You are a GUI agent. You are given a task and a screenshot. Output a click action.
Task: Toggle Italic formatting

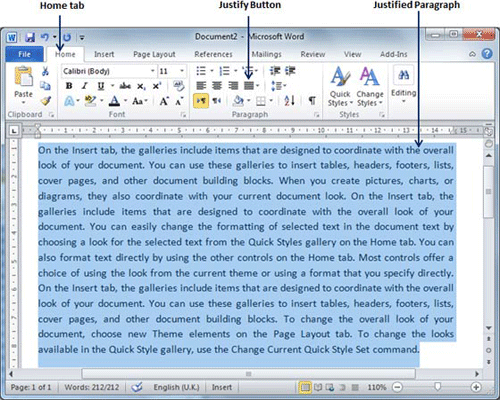point(85,86)
